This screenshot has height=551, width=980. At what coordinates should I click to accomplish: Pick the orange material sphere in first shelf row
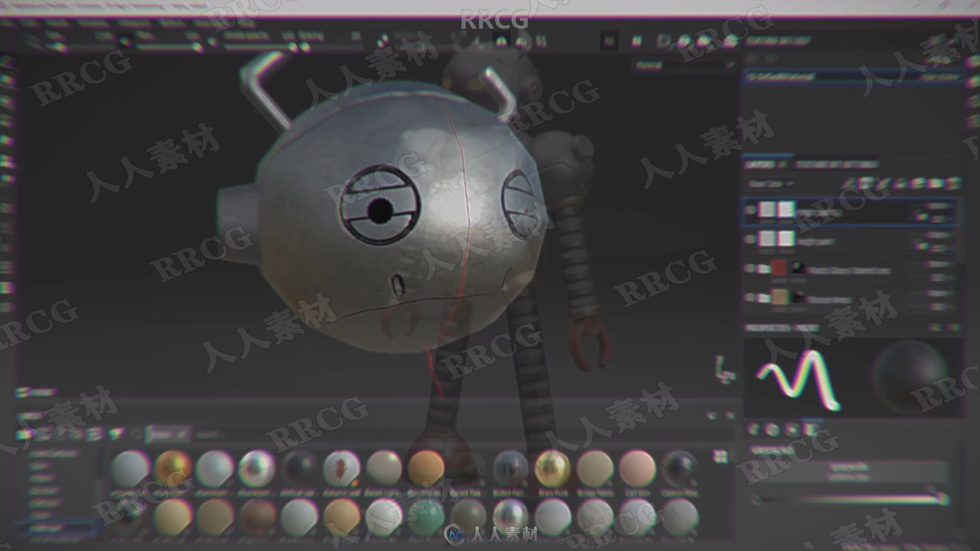click(426, 468)
